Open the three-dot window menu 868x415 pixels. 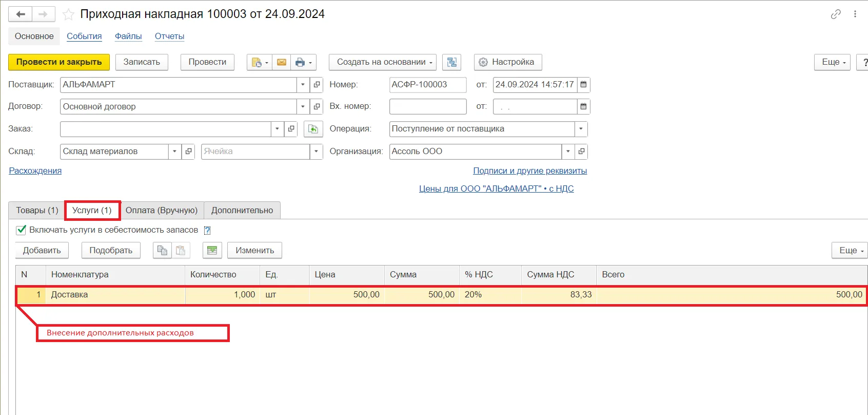[x=855, y=14]
